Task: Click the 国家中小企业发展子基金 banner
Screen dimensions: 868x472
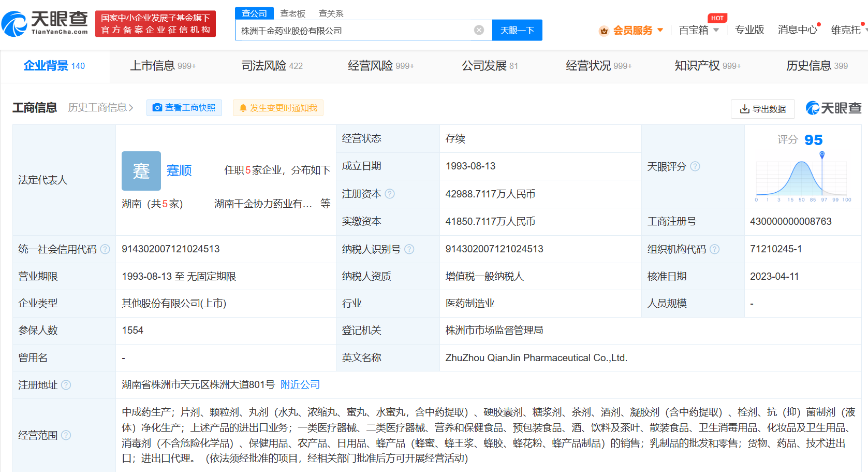Action: point(156,24)
